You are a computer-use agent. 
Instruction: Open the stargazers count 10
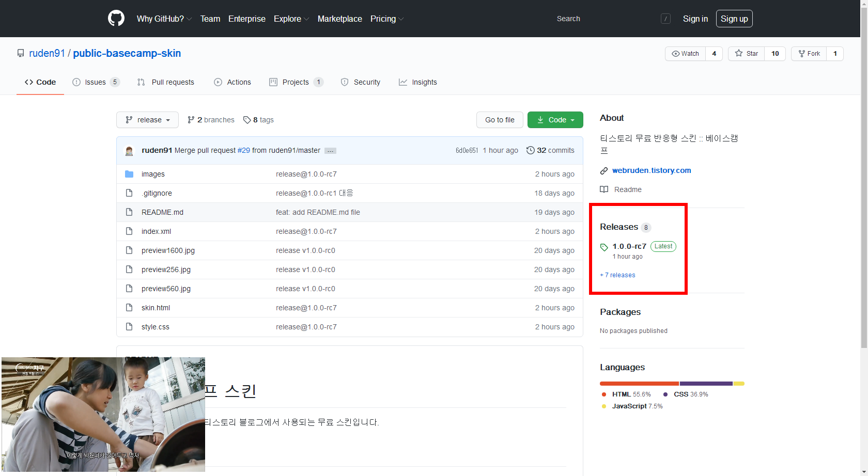[775, 54]
